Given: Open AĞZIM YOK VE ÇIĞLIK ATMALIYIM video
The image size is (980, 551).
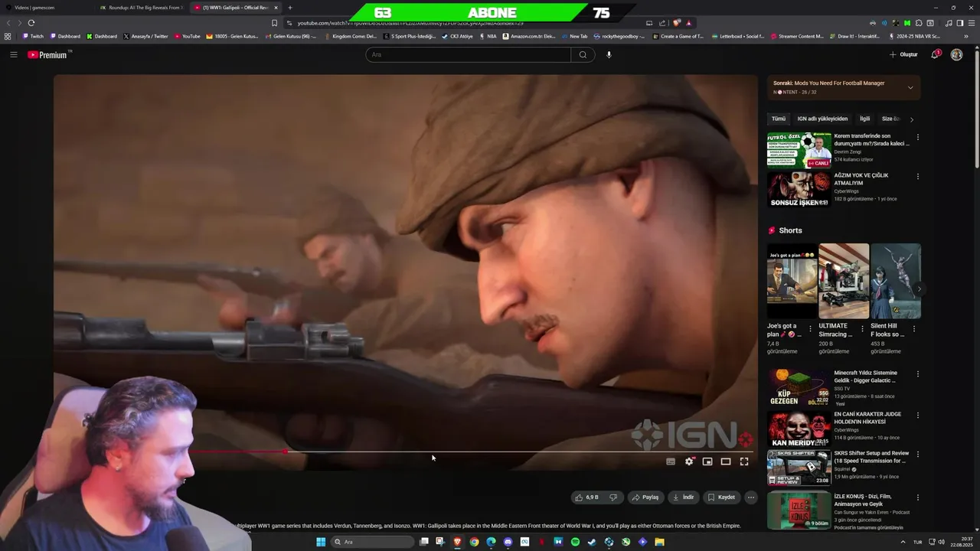Looking at the screenshot, I should (x=799, y=189).
